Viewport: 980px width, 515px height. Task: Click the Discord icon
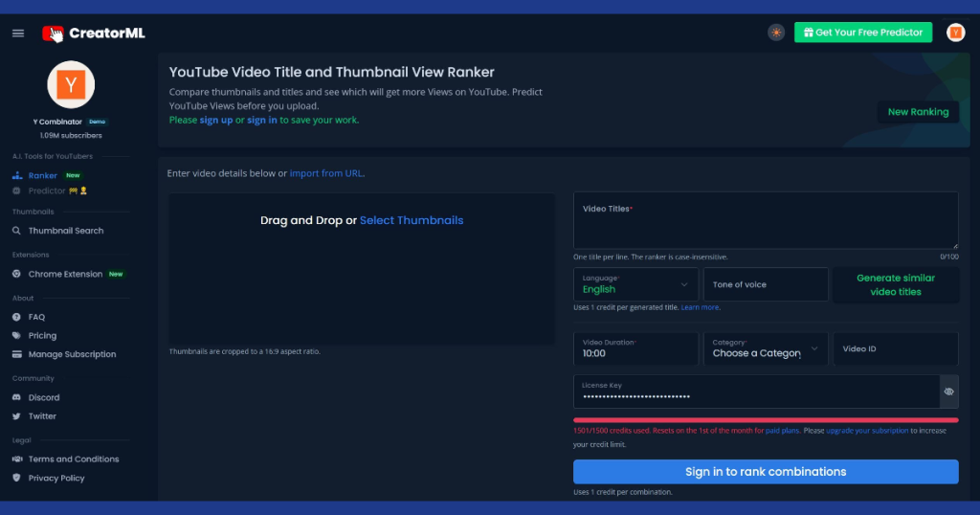(17, 397)
